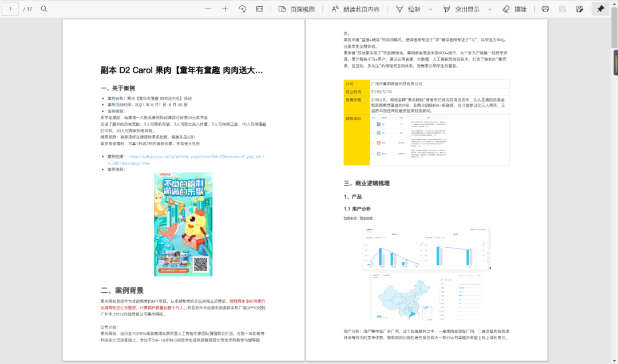
Task: Toggle fit-to-width page icon
Action: (x=260, y=9)
